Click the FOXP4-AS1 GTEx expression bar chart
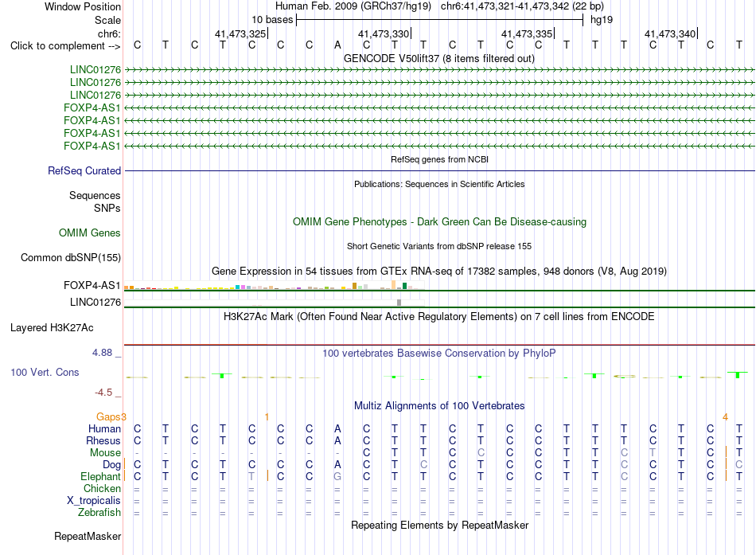 click(274, 285)
